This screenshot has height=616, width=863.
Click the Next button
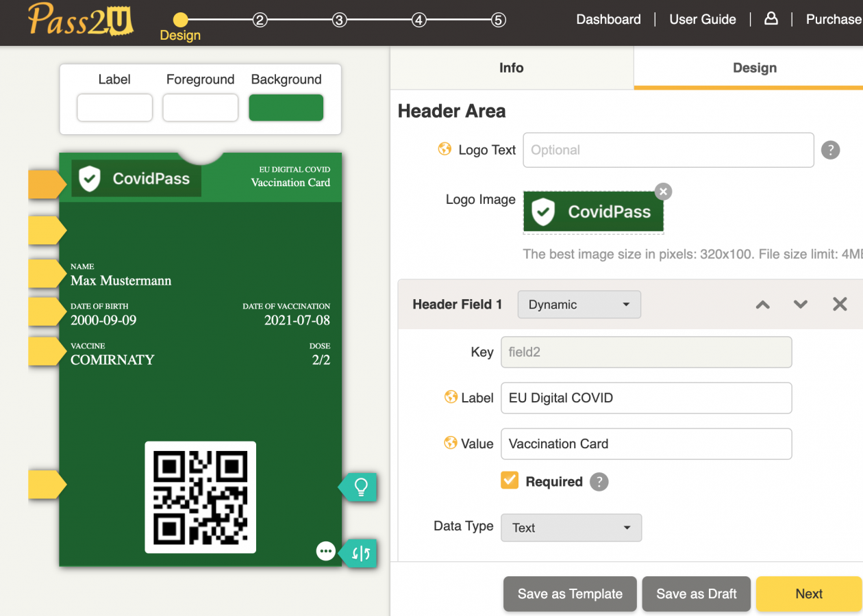809,594
